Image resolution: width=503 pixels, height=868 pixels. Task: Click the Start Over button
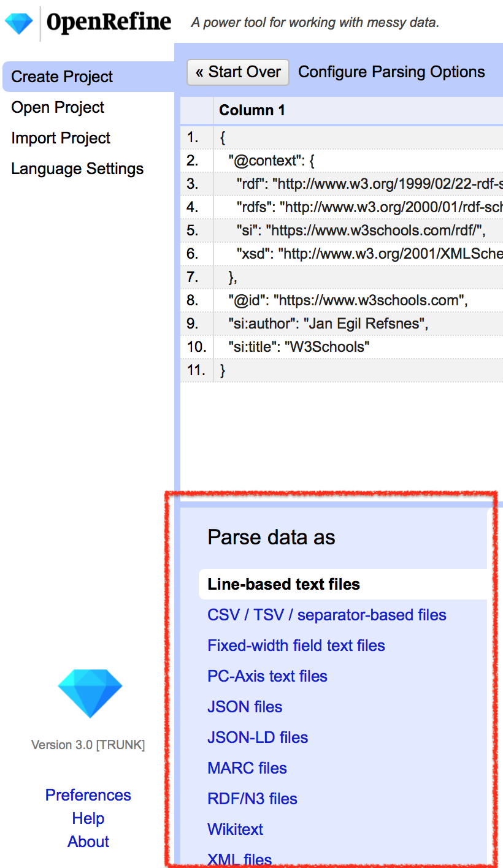pos(237,72)
